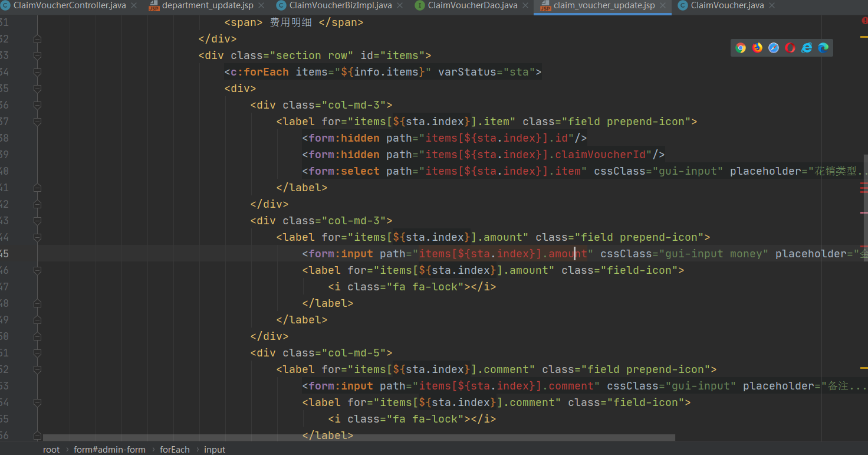Click the '备注' placeholder text

pos(840,386)
